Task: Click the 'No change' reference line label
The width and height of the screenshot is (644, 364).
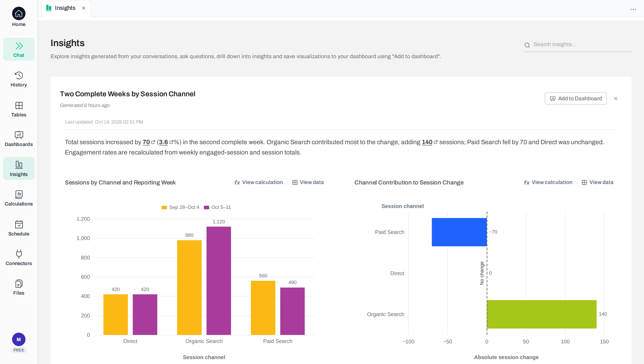Action: point(482,273)
